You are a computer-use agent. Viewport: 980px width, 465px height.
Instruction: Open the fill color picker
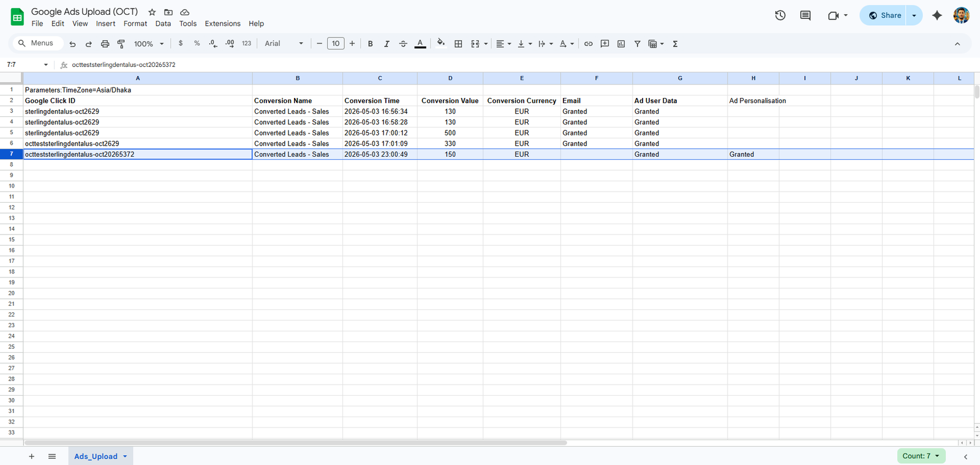441,43
